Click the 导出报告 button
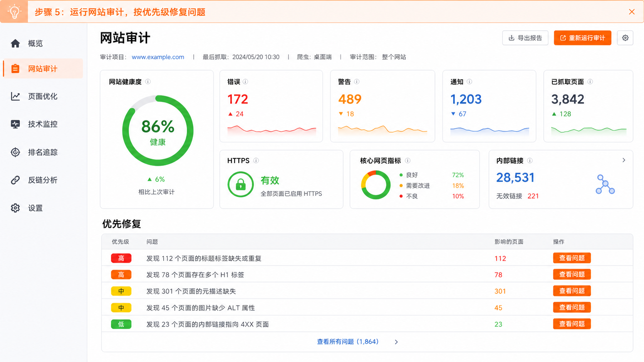Viewport: 644px width, 362px height. (525, 38)
